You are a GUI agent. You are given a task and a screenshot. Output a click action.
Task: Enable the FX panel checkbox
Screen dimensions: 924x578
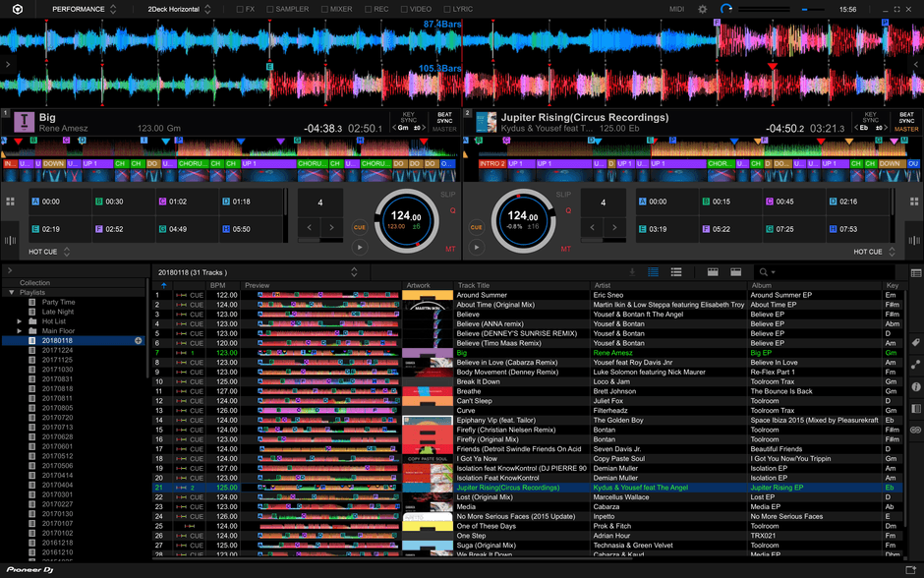click(x=240, y=9)
